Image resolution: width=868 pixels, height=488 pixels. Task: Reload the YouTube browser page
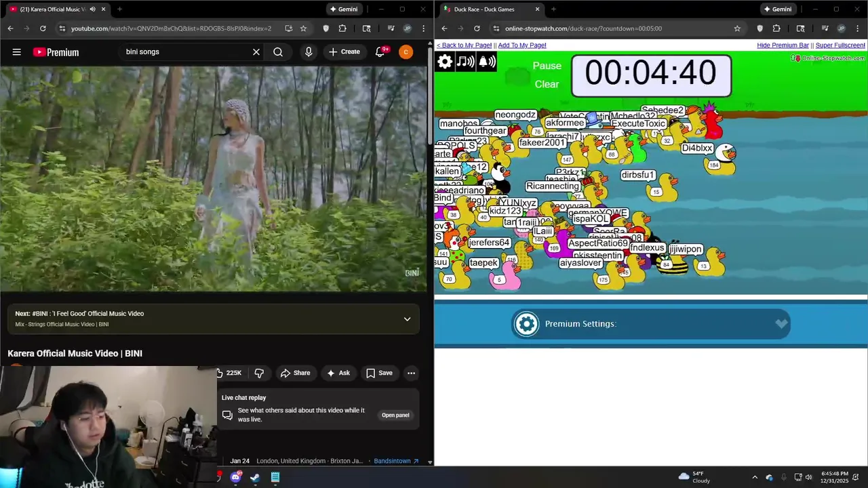click(x=43, y=28)
